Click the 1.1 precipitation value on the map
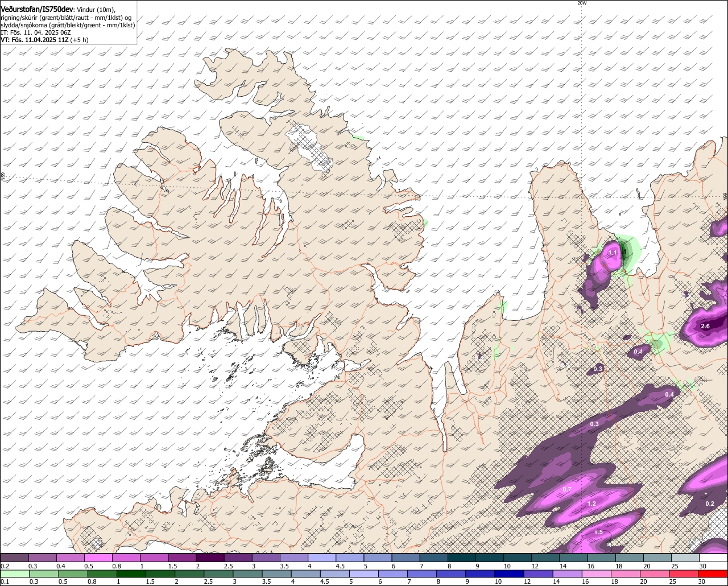728x586 pixels. (x=613, y=253)
